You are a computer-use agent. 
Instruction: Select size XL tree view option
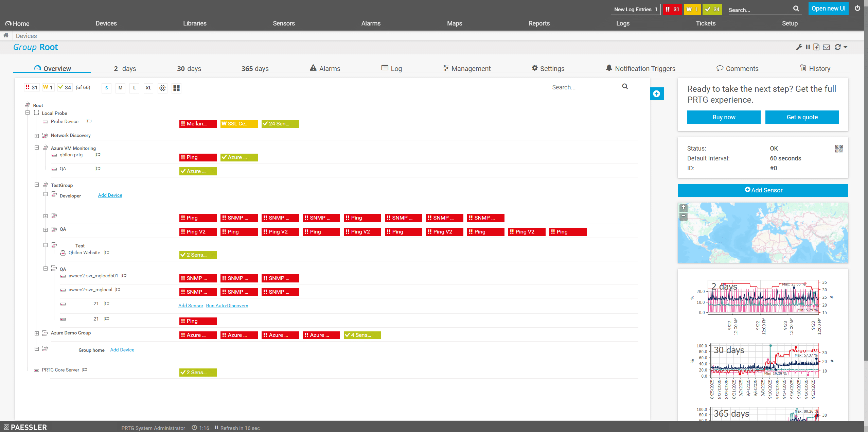pos(148,88)
